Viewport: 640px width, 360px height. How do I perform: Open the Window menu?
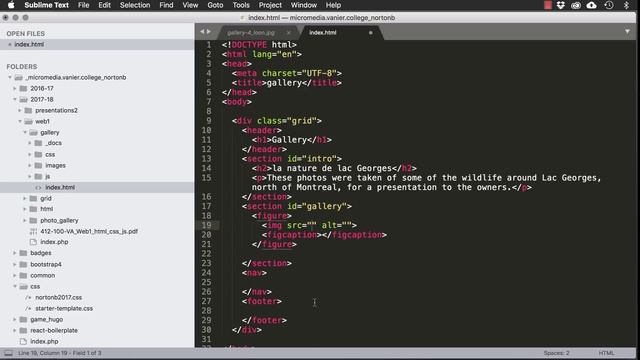tap(304, 5)
